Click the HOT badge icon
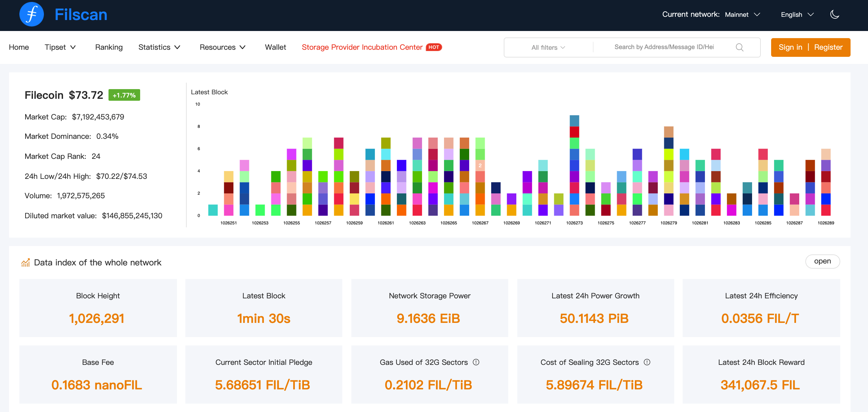Viewport: 868px width, 412px height. 434,47
